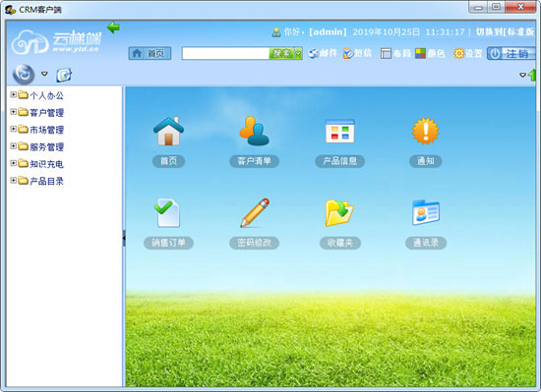The image size is (541, 392).
Task: Open the 销售订单 checkmark document icon
Action: [167, 212]
